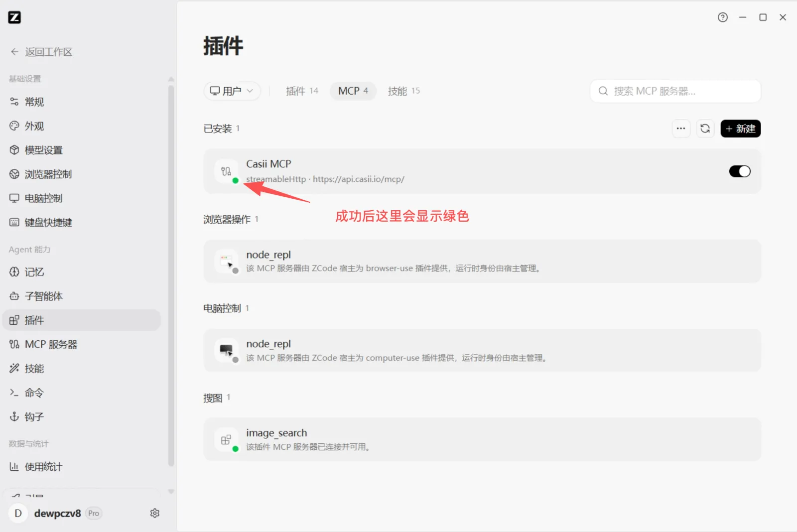Viewport: 797px width, 532px height.
Task: Click the settings gear beside dewpczv8
Action: click(155, 513)
